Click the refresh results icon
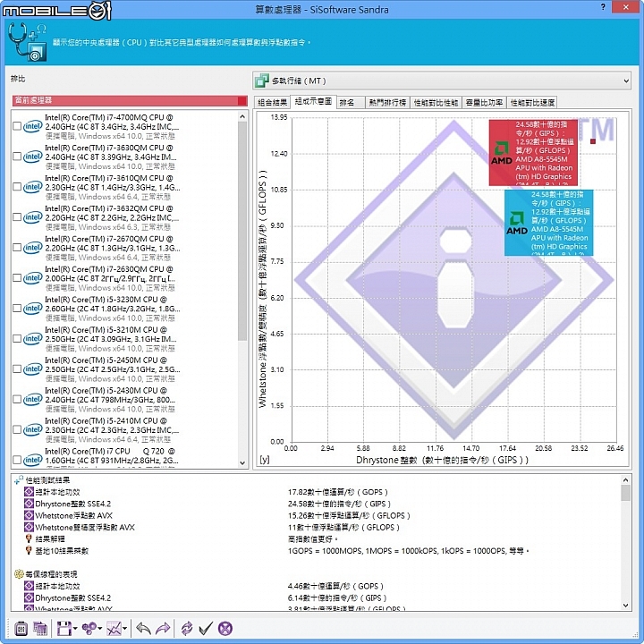 pos(187,629)
